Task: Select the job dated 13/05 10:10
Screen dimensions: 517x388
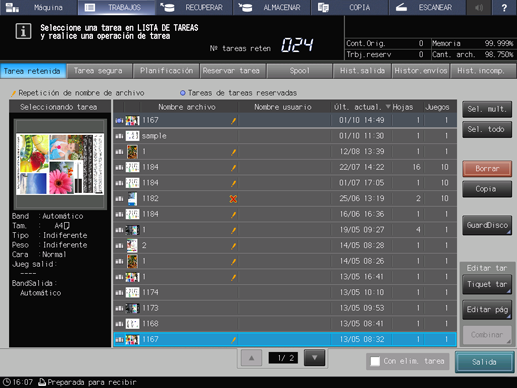Action: point(285,293)
